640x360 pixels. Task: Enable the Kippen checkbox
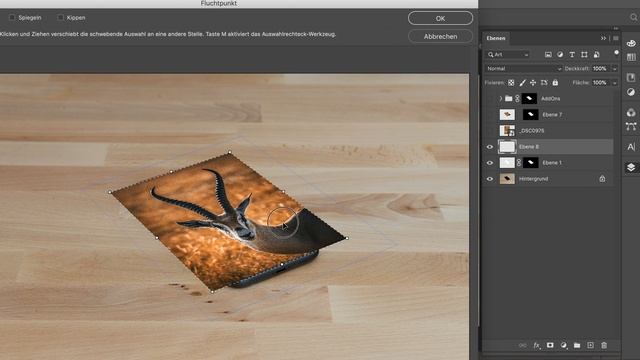60,18
